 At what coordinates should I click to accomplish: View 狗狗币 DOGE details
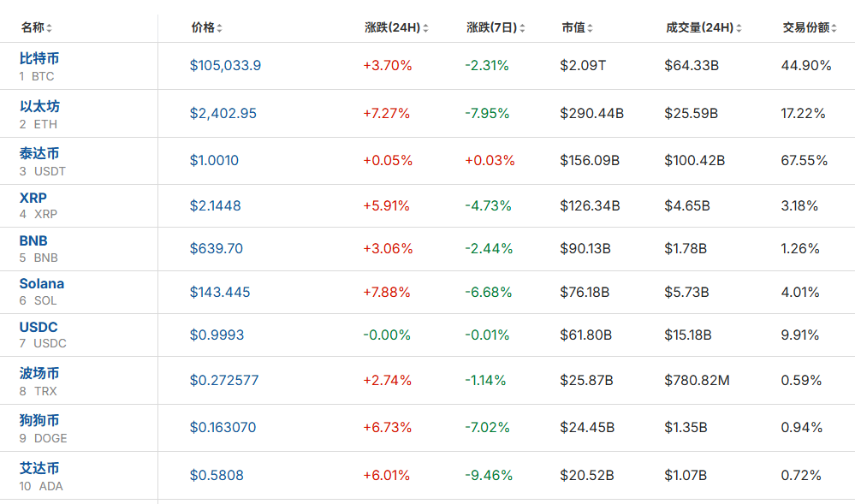click(x=39, y=421)
